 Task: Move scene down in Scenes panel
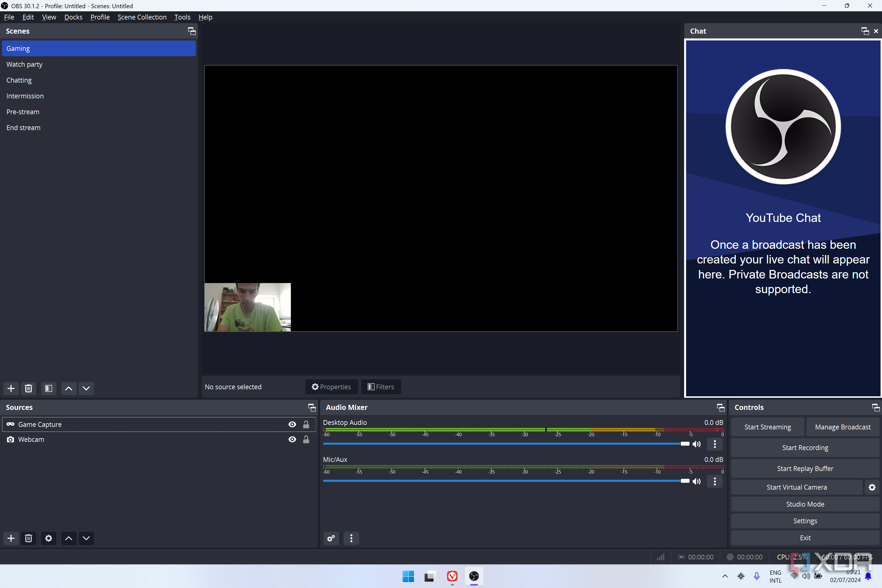coord(86,388)
